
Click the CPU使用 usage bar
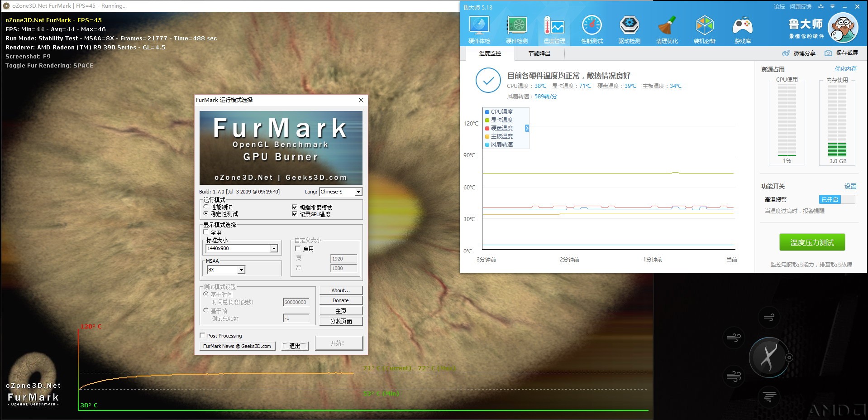[x=787, y=121]
